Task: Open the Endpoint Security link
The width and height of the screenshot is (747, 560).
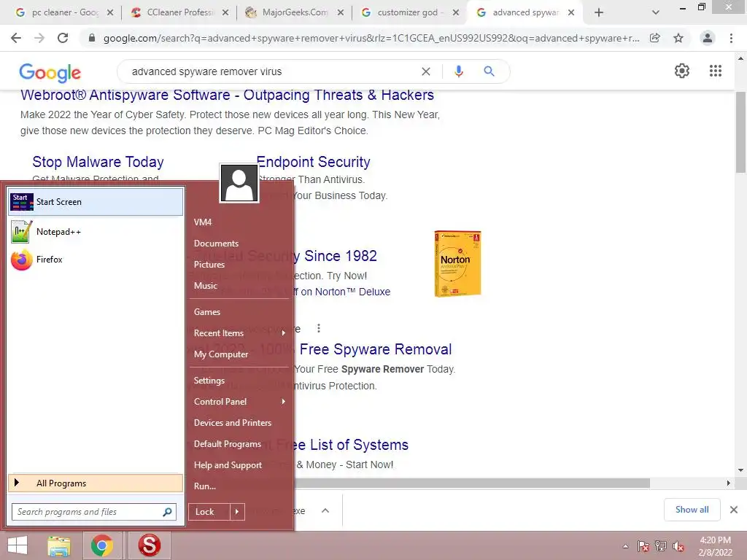Action: pyautogui.click(x=313, y=162)
